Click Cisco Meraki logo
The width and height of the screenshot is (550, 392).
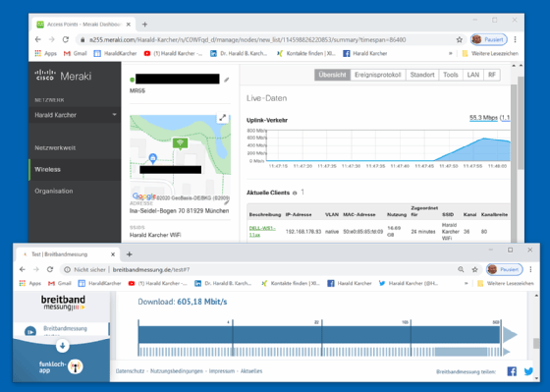[x=63, y=76]
